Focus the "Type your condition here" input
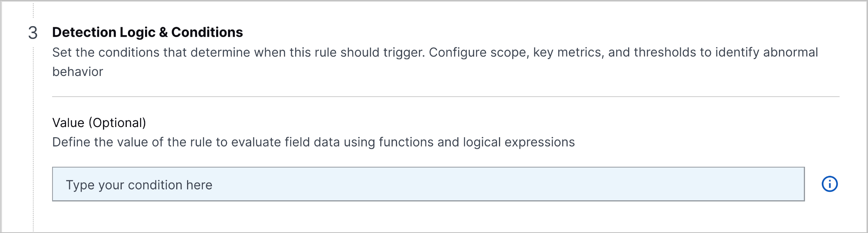868x233 pixels. pyautogui.click(x=428, y=184)
